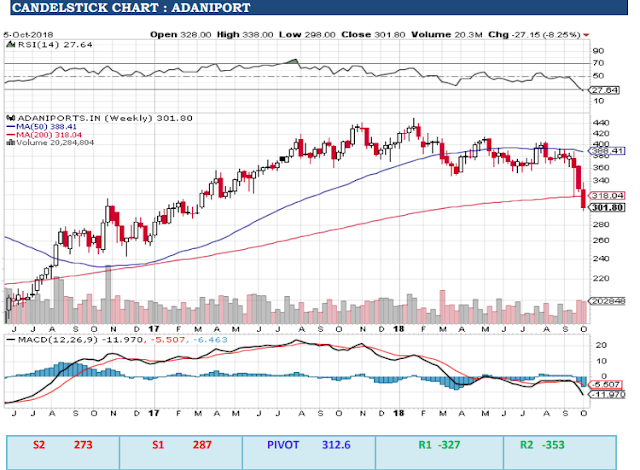640x470 pixels.
Task: Click the MA(200) 318.04 legend entry
Action: [x=44, y=135]
